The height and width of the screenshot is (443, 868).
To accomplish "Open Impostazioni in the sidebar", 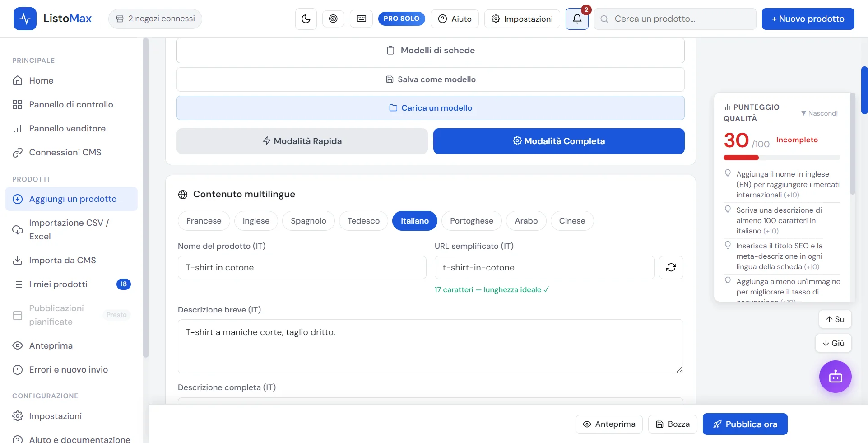I will tap(71, 416).
